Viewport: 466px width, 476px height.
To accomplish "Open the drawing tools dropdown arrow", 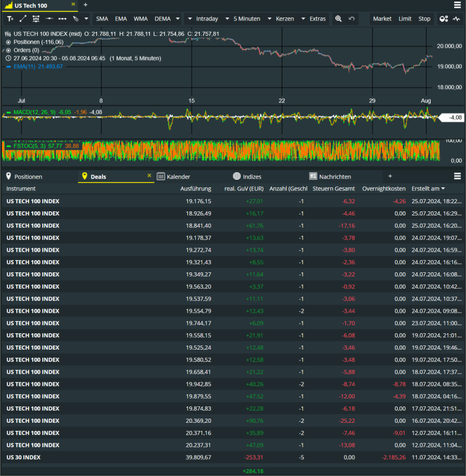I will (86, 19).
